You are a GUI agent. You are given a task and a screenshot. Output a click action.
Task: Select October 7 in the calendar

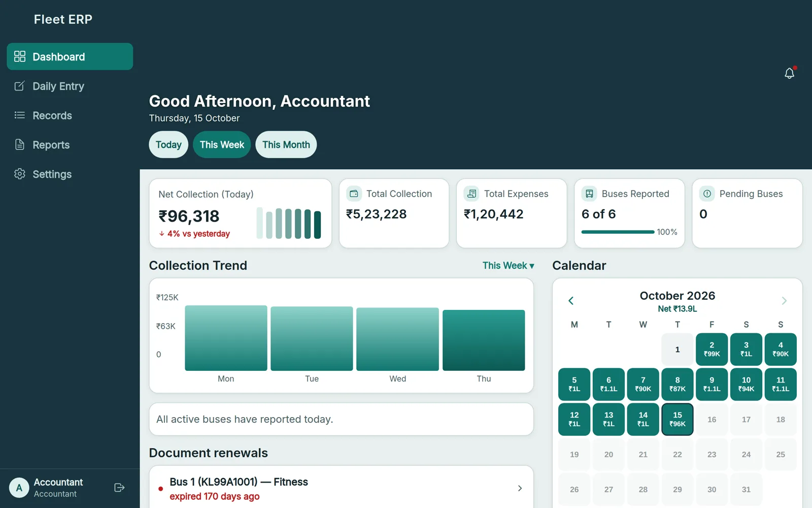[643, 385]
